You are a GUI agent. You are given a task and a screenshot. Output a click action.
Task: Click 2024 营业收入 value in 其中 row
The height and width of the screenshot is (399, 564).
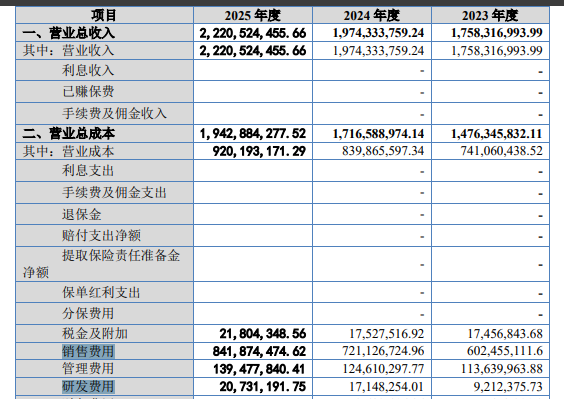click(x=378, y=50)
